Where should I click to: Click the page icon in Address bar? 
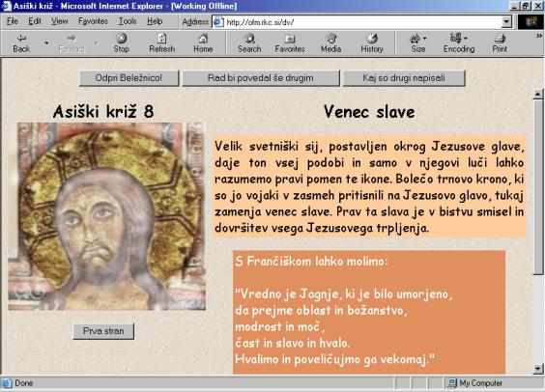[218, 22]
